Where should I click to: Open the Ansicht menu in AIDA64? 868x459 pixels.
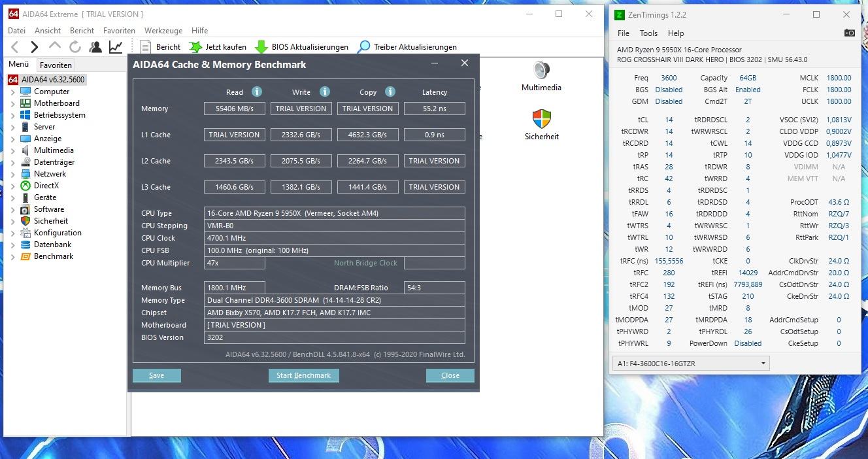coord(48,30)
